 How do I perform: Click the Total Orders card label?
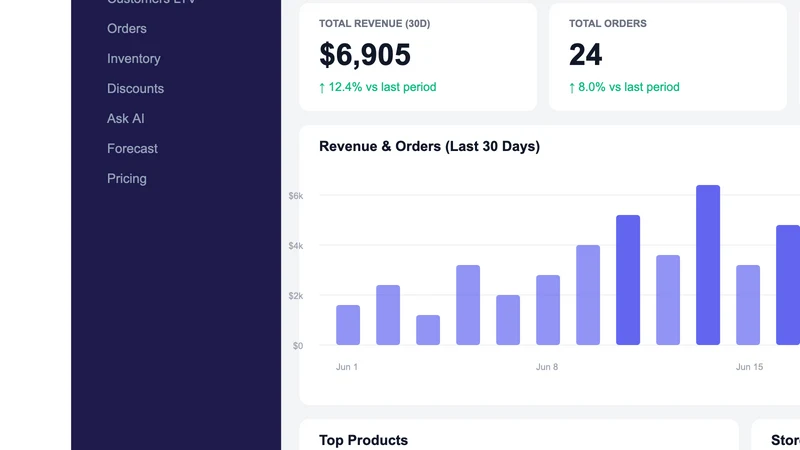click(x=608, y=23)
